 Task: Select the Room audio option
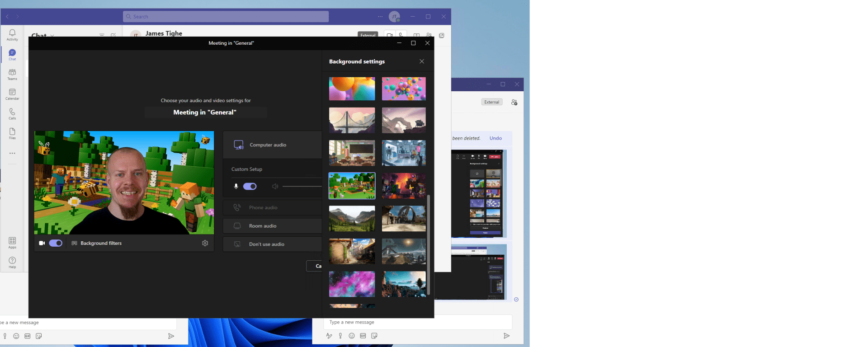pos(263,226)
